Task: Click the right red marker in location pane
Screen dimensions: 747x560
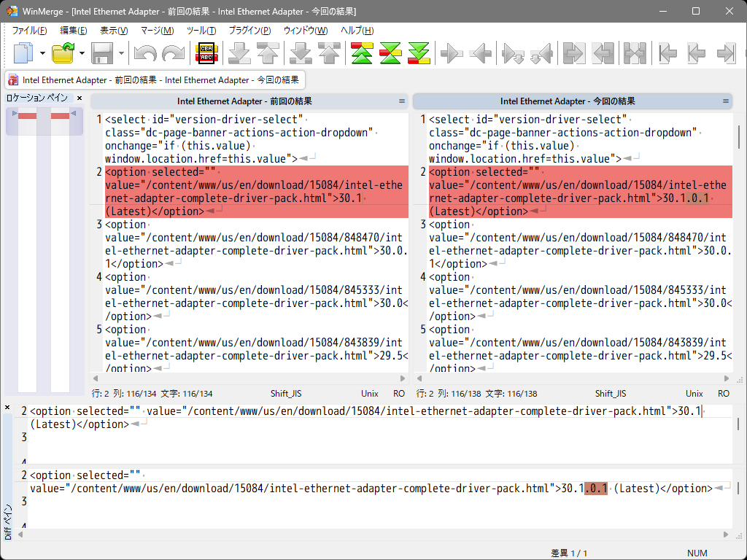Action: pos(60,116)
